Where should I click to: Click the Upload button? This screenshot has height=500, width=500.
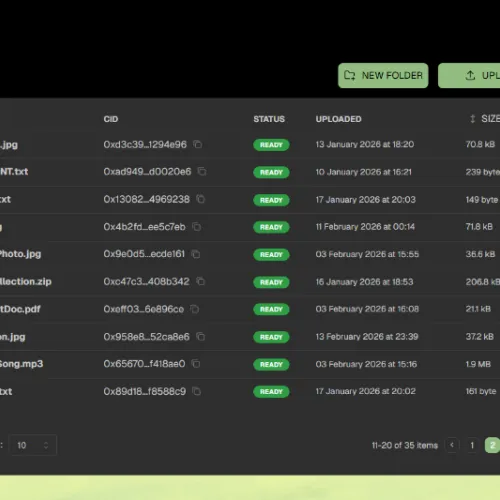pos(469,76)
